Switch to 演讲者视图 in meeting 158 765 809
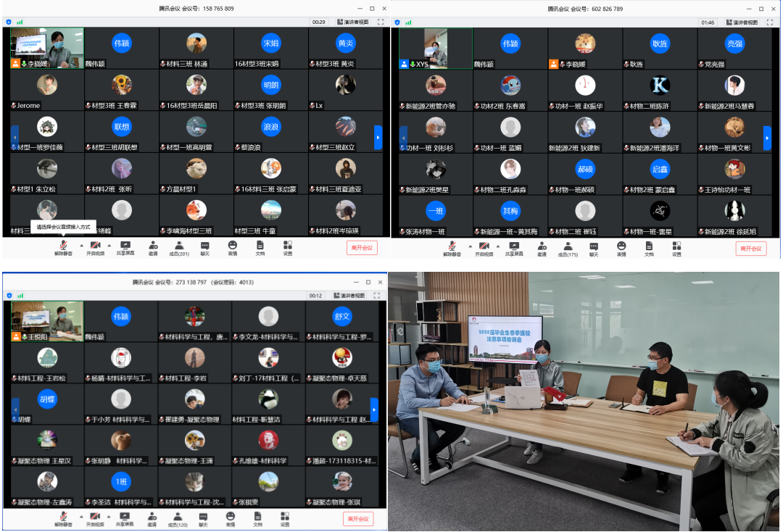 [351, 22]
